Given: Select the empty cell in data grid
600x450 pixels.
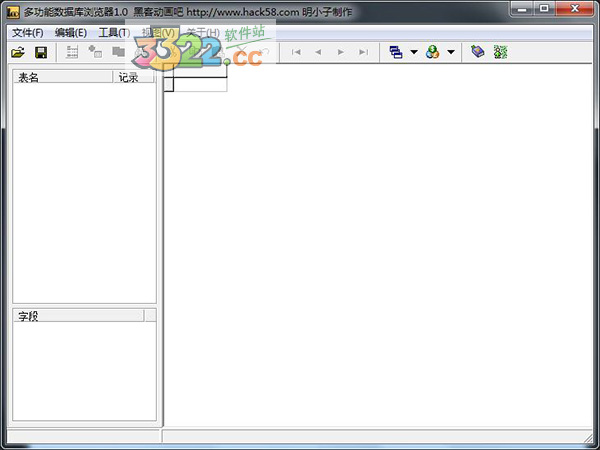Looking at the screenshot, I should tap(200, 84).
